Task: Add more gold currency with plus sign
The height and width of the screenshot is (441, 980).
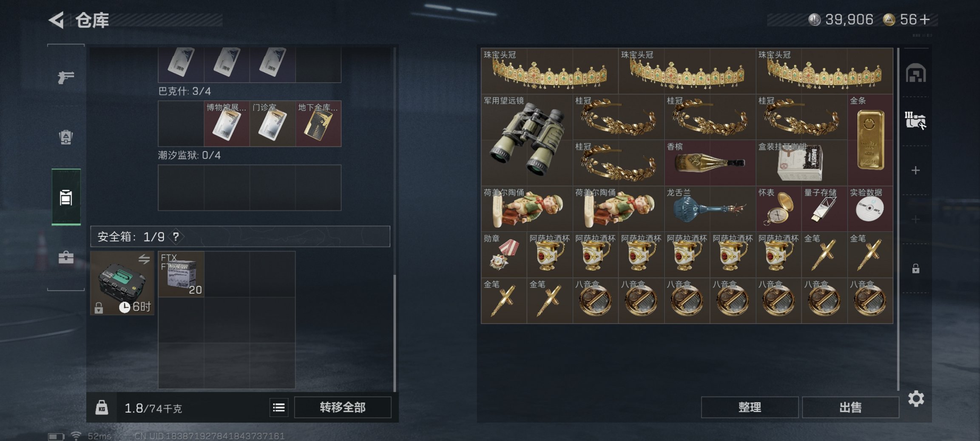Action: coord(925,20)
